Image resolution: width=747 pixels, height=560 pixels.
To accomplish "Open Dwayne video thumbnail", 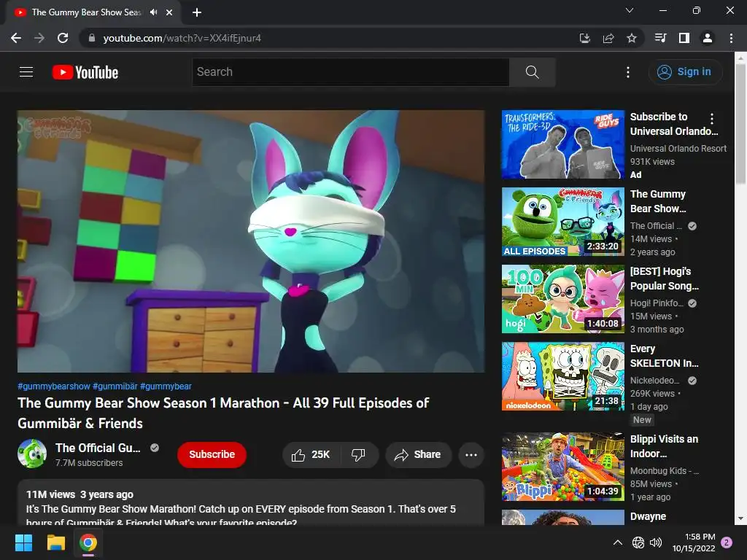I will tap(563, 518).
